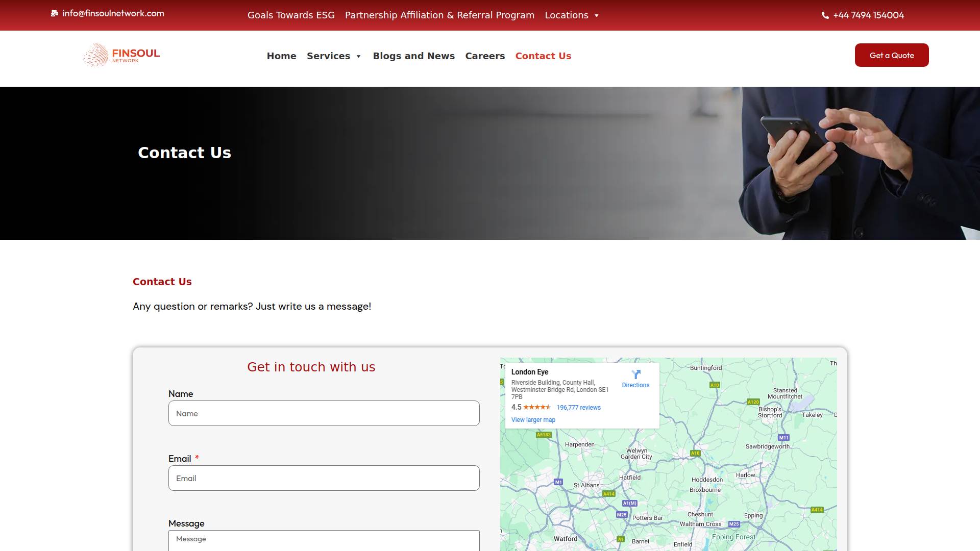Click the map Directions arrow icon
Screen dimensions: 980x551
tap(635, 374)
